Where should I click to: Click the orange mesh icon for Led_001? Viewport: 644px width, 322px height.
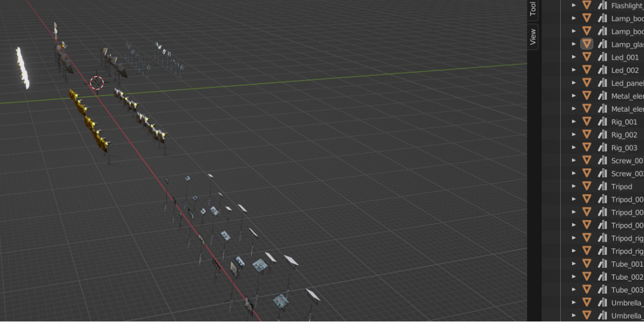tap(586, 57)
